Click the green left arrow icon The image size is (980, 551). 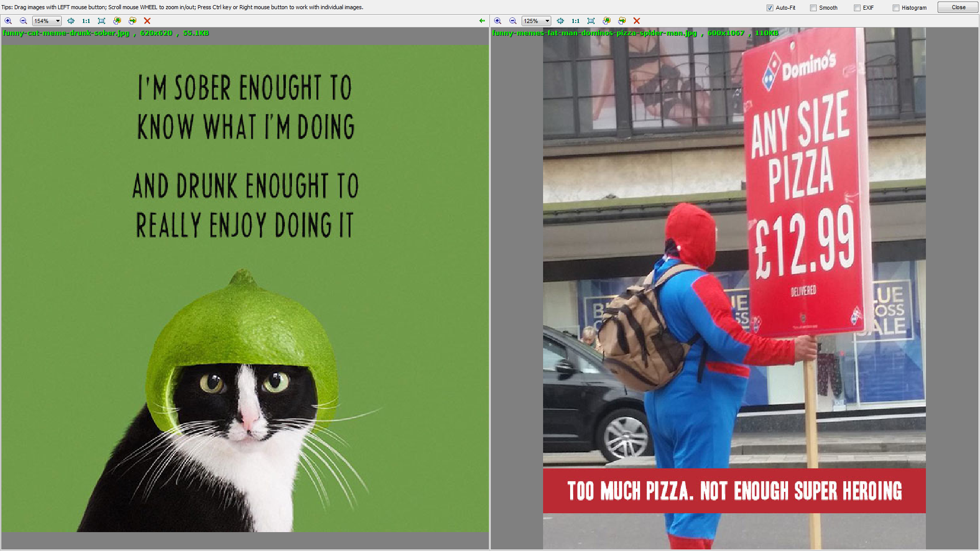[x=482, y=21]
